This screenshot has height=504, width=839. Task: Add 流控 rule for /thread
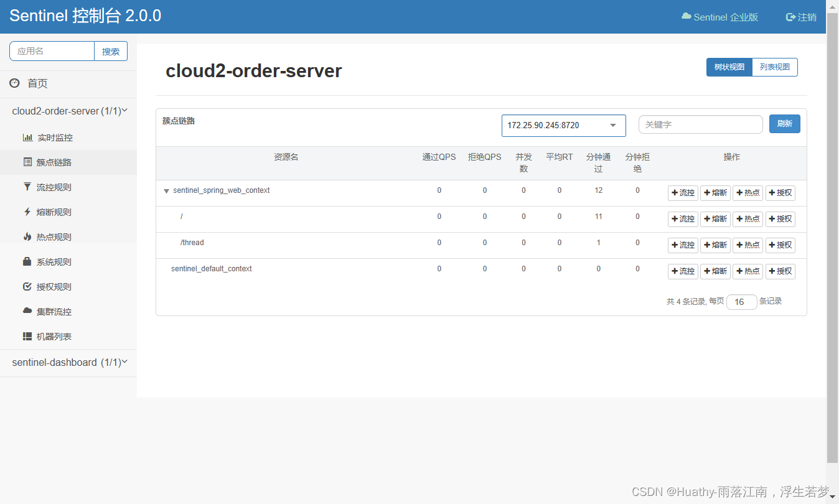(683, 245)
